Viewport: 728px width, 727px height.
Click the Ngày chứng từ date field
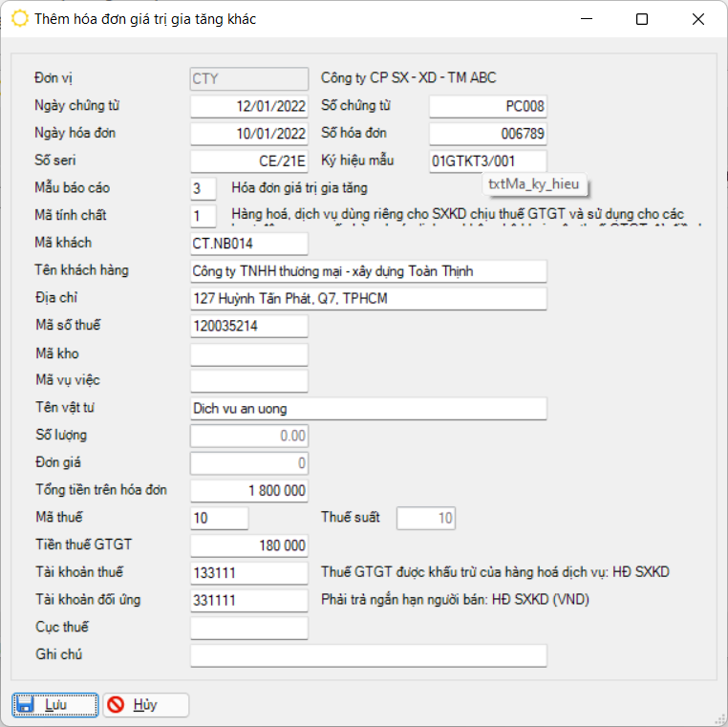tap(249, 106)
